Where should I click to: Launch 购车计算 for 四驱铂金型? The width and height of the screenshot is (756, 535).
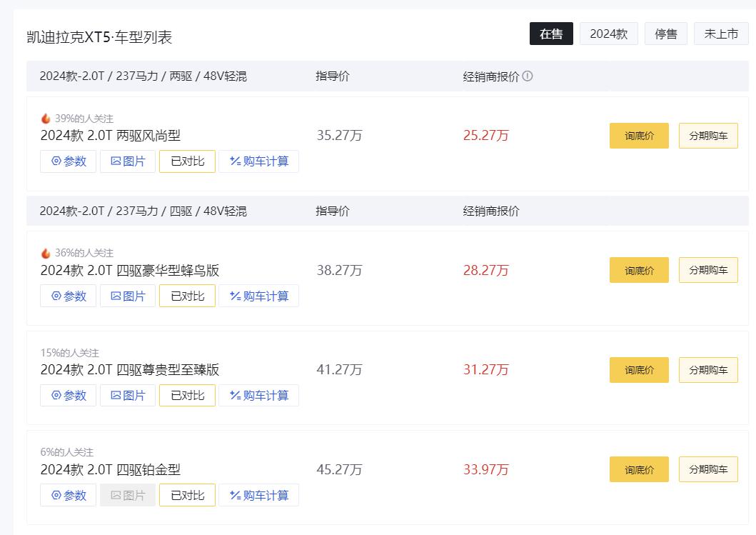tap(258, 495)
